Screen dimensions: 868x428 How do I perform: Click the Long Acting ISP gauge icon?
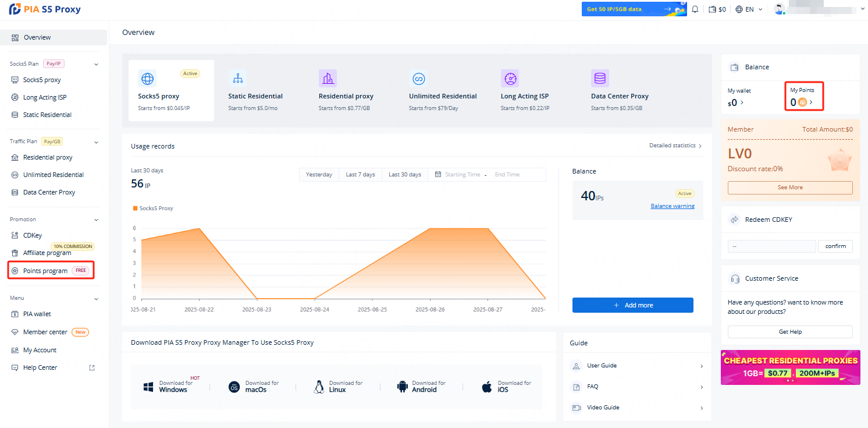click(x=510, y=79)
